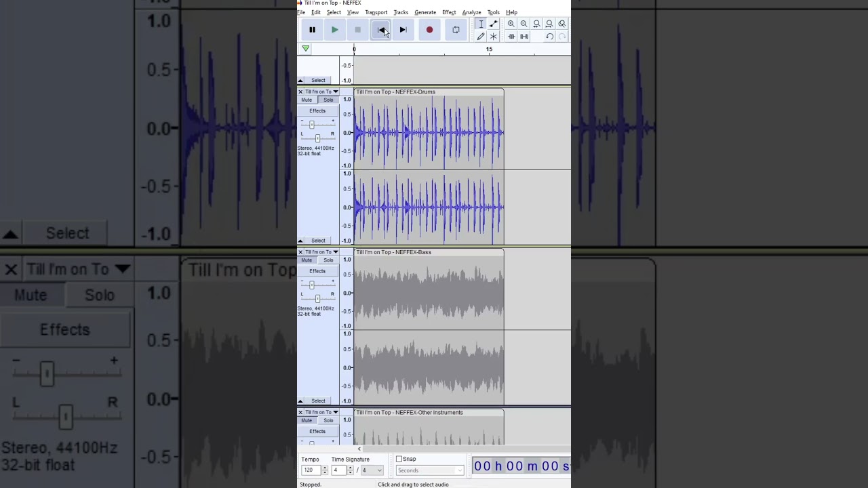Skip to Start of the project
The height and width of the screenshot is (488, 868).
tap(380, 30)
